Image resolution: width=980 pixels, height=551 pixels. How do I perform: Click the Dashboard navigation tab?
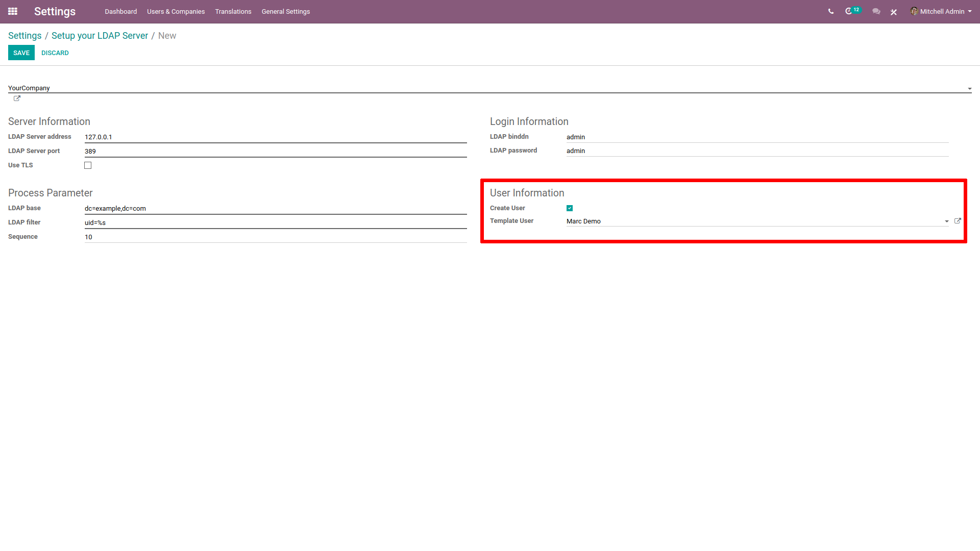pyautogui.click(x=121, y=11)
